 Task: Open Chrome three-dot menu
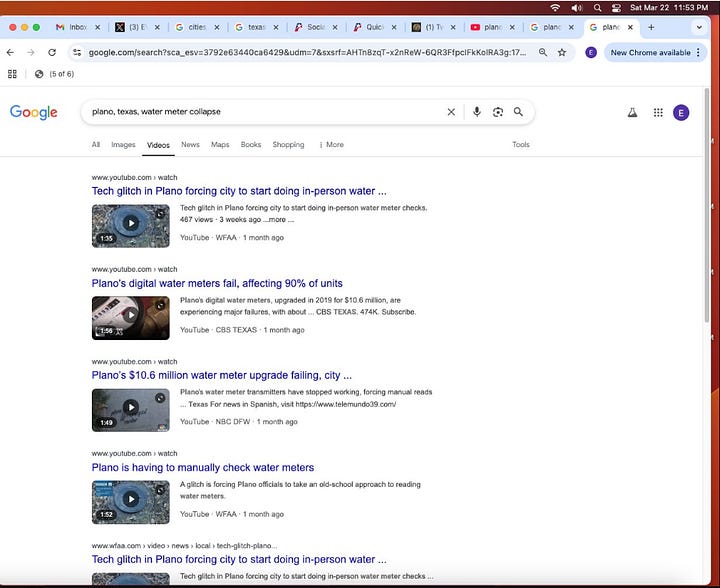pyautogui.click(x=698, y=52)
